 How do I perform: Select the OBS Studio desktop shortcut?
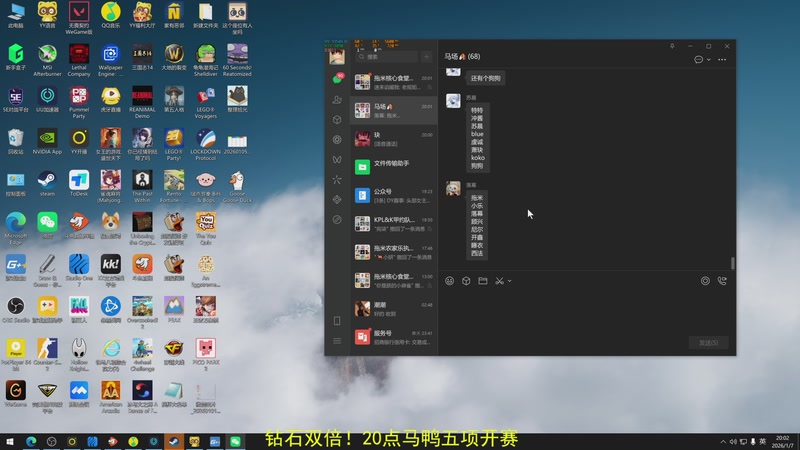(16, 310)
